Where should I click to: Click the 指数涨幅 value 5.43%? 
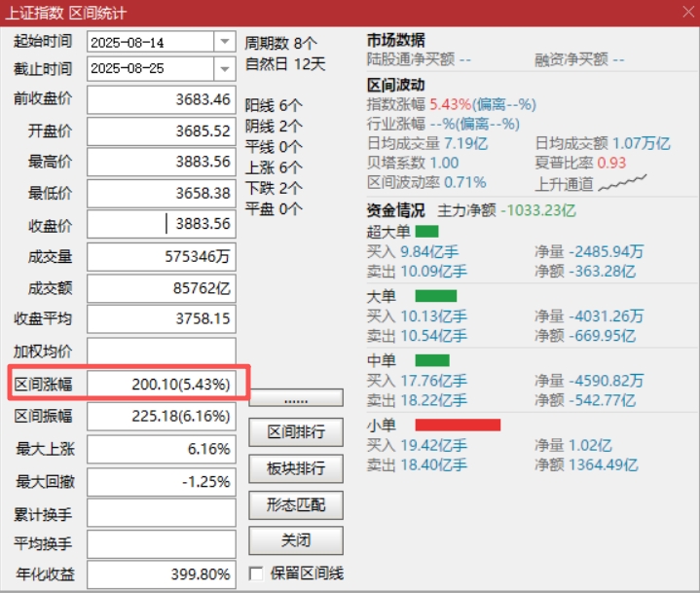pyautogui.click(x=450, y=104)
